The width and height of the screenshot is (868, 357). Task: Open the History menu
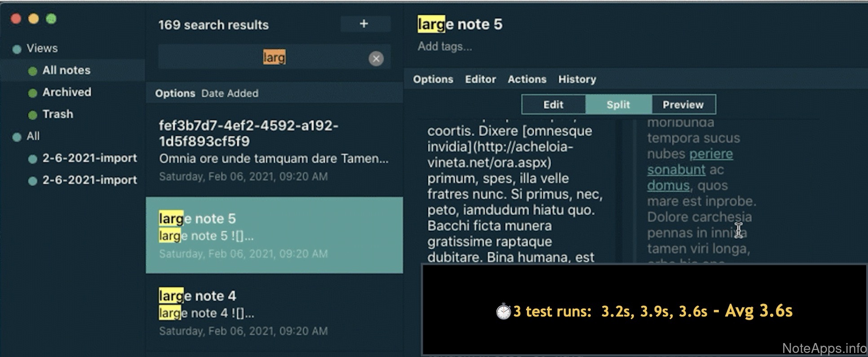click(577, 80)
